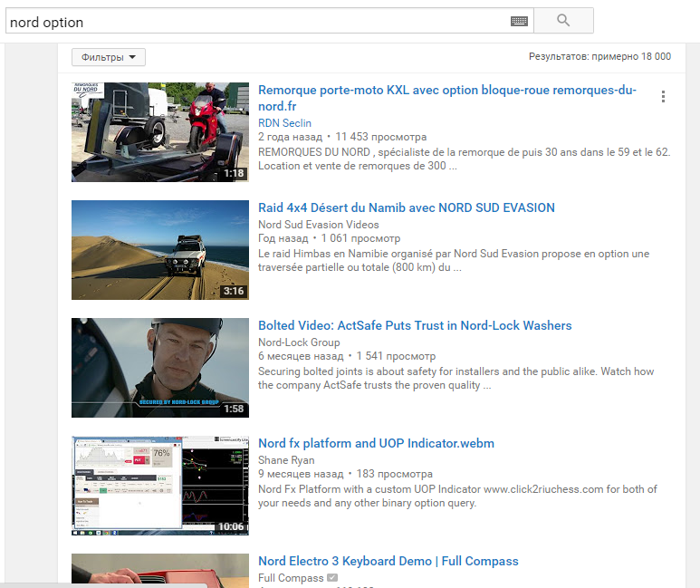The width and height of the screenshot is (700, 588).
Task: Expand the Фильтры dropdown
Action: 109,57
